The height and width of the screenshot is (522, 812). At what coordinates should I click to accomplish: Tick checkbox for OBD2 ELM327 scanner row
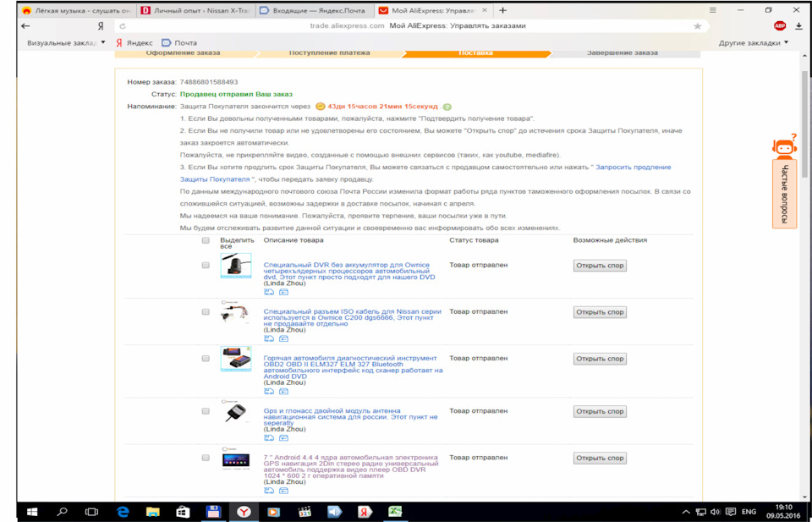[206, 359]
